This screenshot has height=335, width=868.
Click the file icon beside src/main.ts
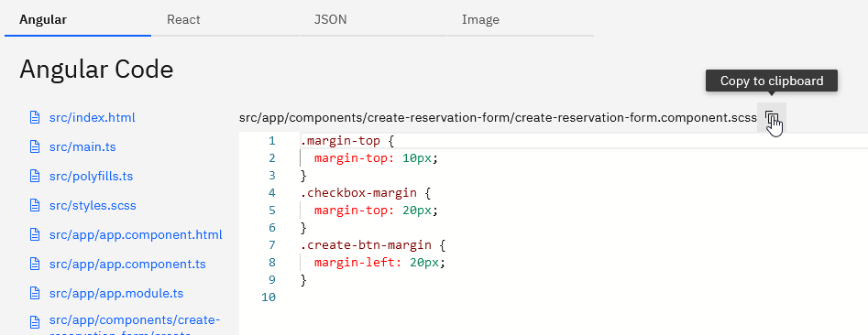pos(35,147)
